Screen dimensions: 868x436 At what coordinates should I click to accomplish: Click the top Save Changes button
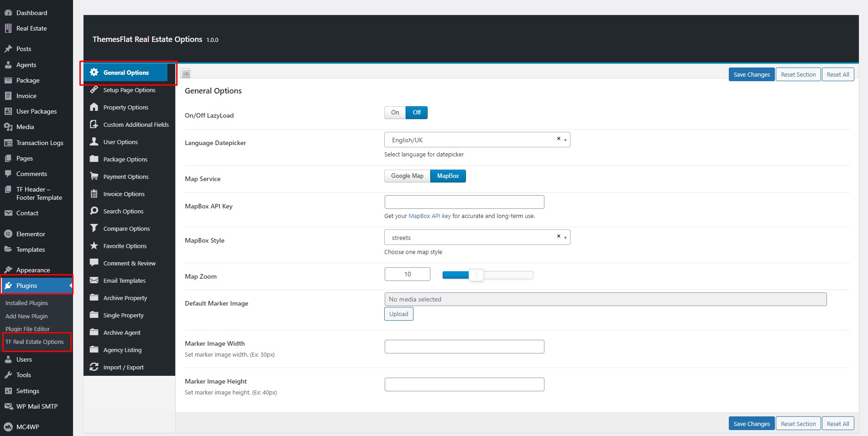752,74
